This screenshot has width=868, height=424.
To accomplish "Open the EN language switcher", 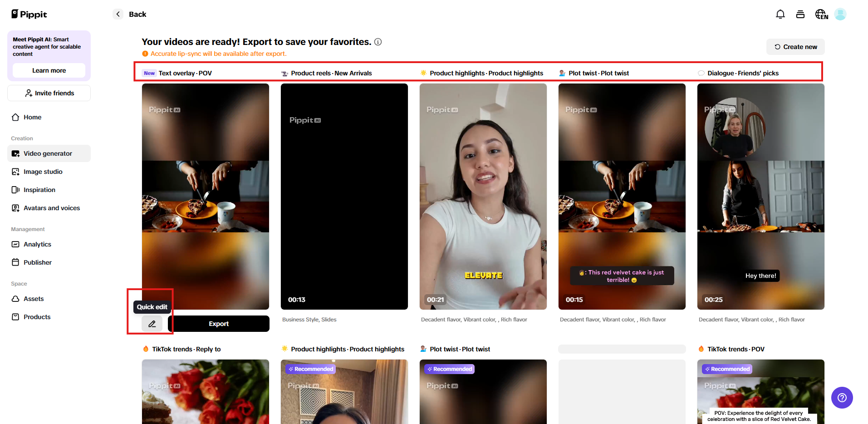I will click(x=821, y=14).
